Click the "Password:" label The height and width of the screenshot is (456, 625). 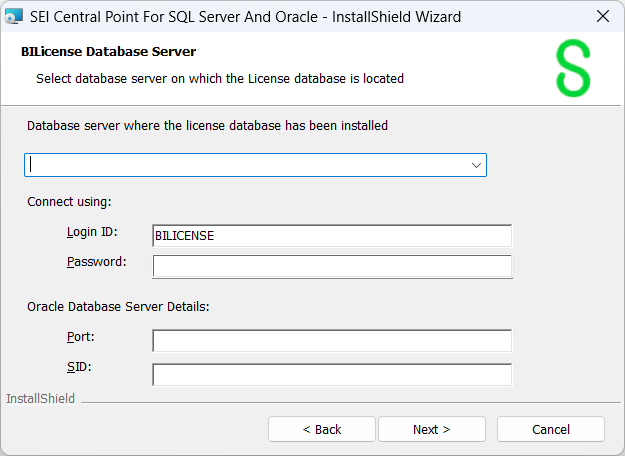96,262
